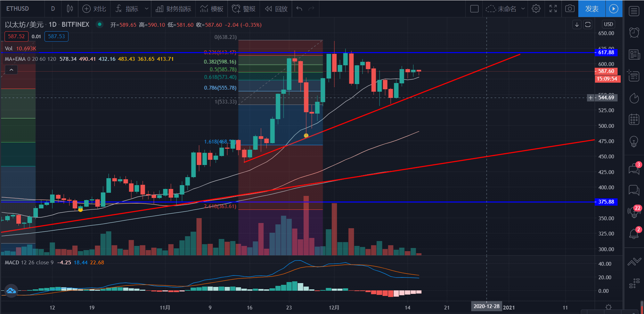Click the 617.88 blue price label
The height and width of the screenshot is (314, 644).
pyautogui.click(x=606, y=52)
